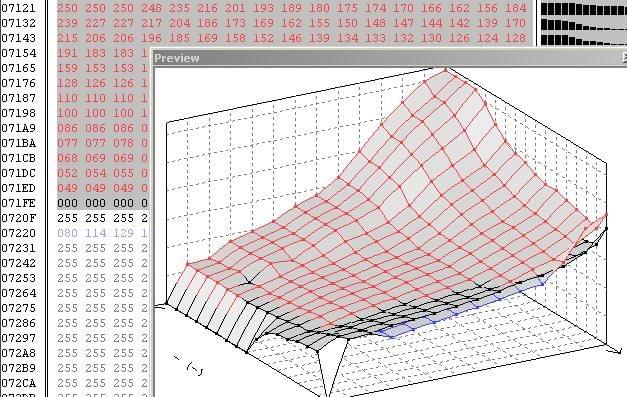The height and width of the screenshot is (397, 627).
Task: Click the bar graph beside row 07143
Action: pos(583,40)
